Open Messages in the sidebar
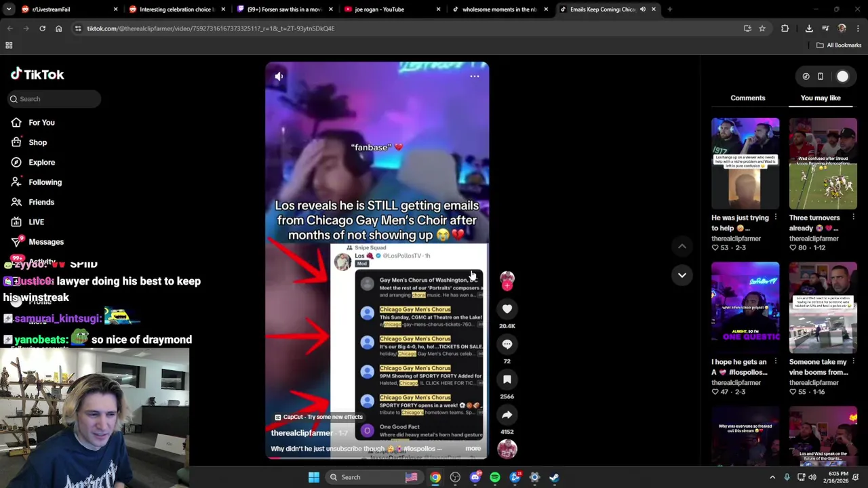 (x=46, y=242)
